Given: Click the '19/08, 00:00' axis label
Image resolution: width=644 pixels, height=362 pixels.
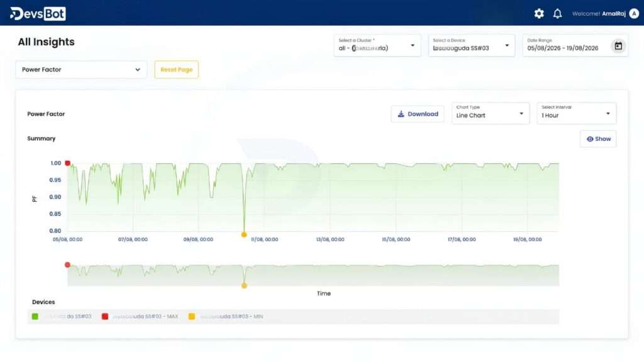Looking at the screenshot, I should (x=528, y=239).
